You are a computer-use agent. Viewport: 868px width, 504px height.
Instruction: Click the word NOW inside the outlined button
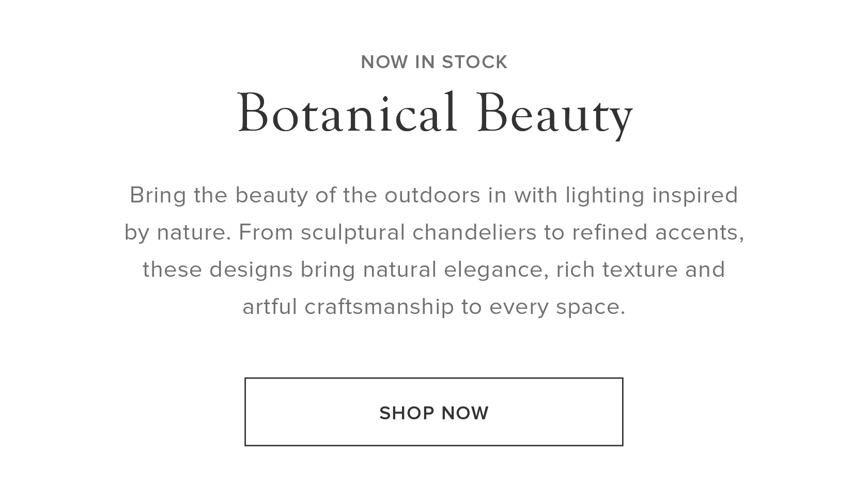[x=465, y=413]
